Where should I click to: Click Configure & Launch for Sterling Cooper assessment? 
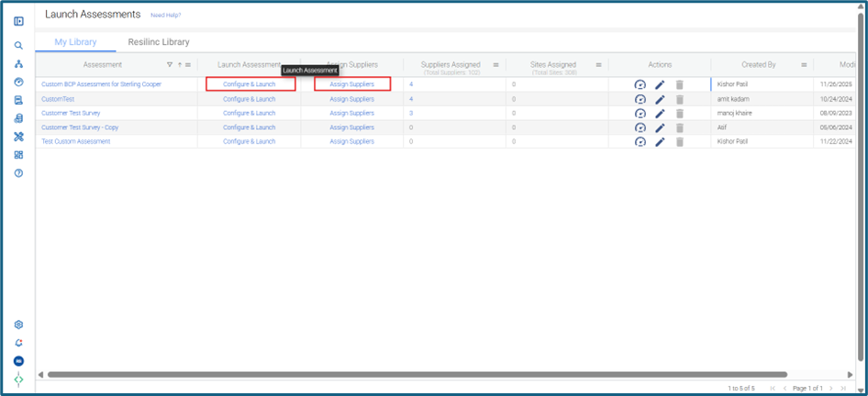tap(249, 84)
